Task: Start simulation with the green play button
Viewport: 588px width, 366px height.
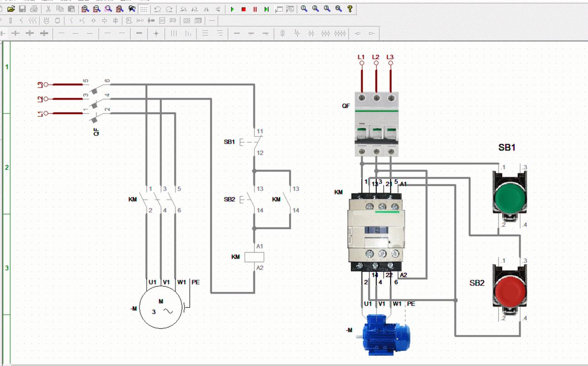Action: point(232,9)
